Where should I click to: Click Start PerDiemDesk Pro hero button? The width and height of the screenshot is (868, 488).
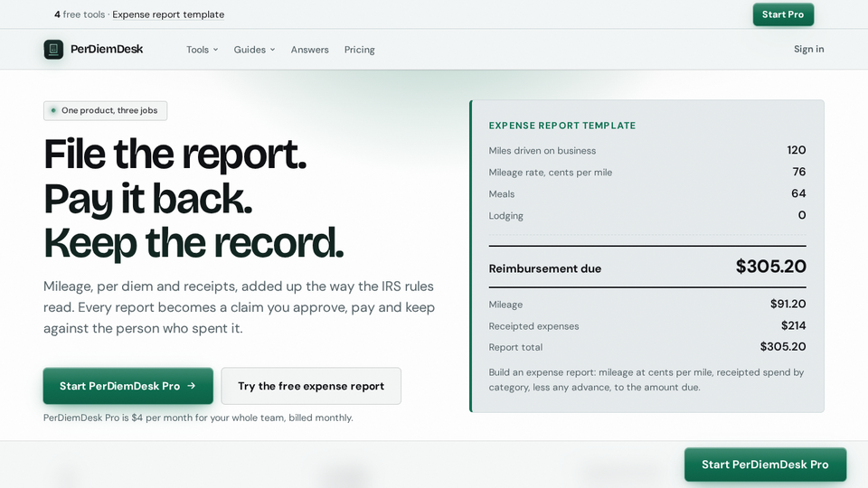click(x=127, y=386)
